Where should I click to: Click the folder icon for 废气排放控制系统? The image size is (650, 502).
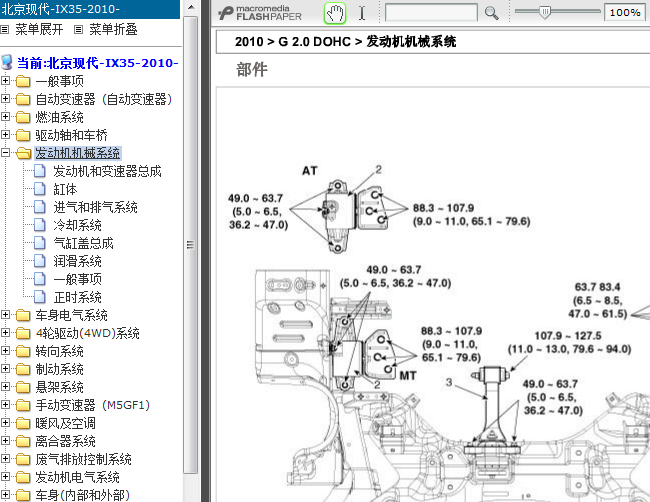pyautogui.click(x=23, y=459)
